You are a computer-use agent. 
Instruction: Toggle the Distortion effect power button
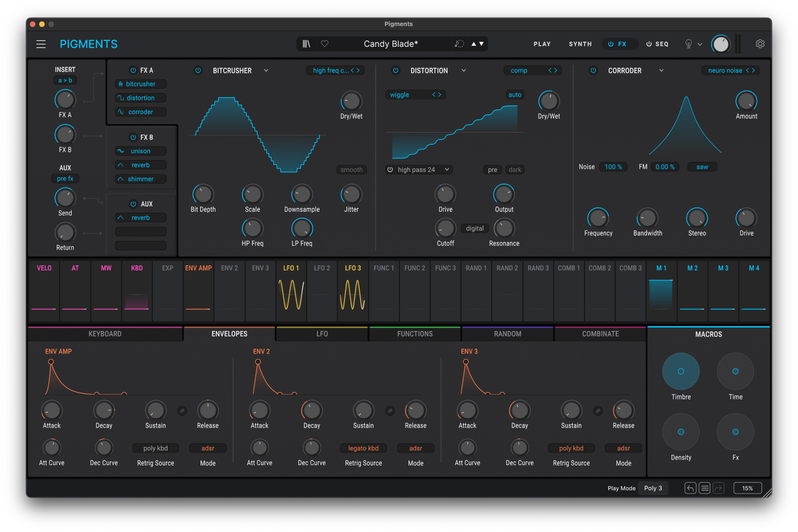click(x=396, y=70)
